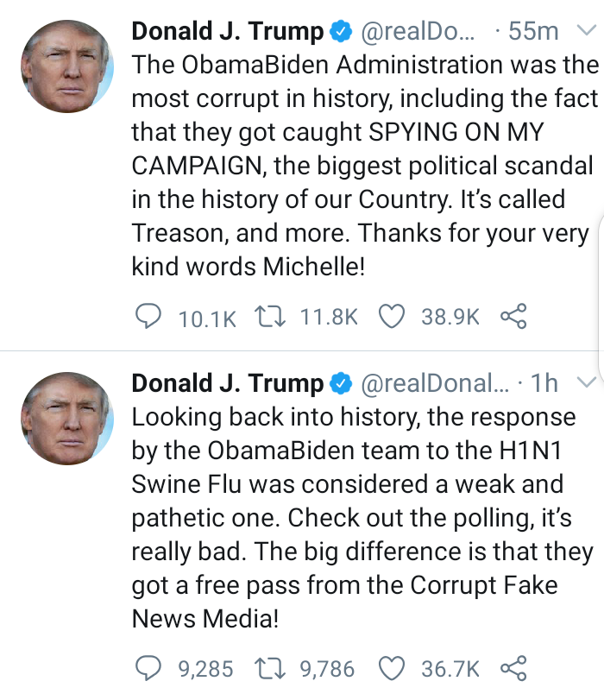This screenshot has width=604, height=700.
Task: Open the tweet thanking Michelle
Action: pyautogui.click(x=362, y=164)
